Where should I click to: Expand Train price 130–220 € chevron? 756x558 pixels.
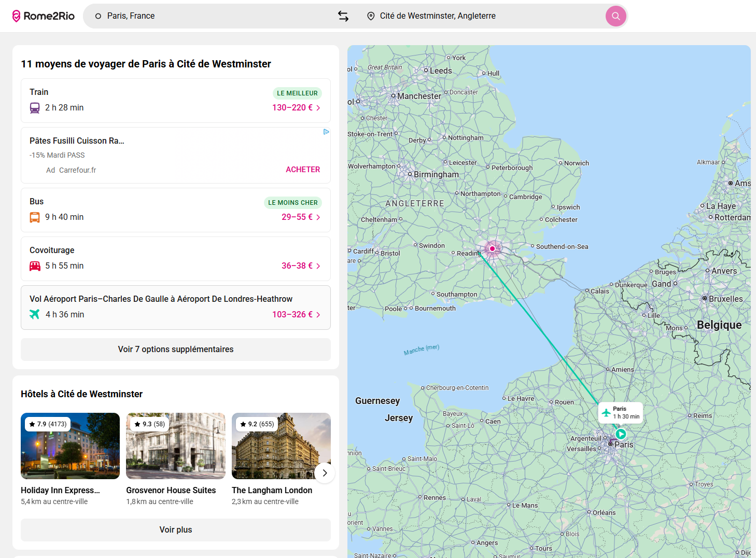point(318,108)
